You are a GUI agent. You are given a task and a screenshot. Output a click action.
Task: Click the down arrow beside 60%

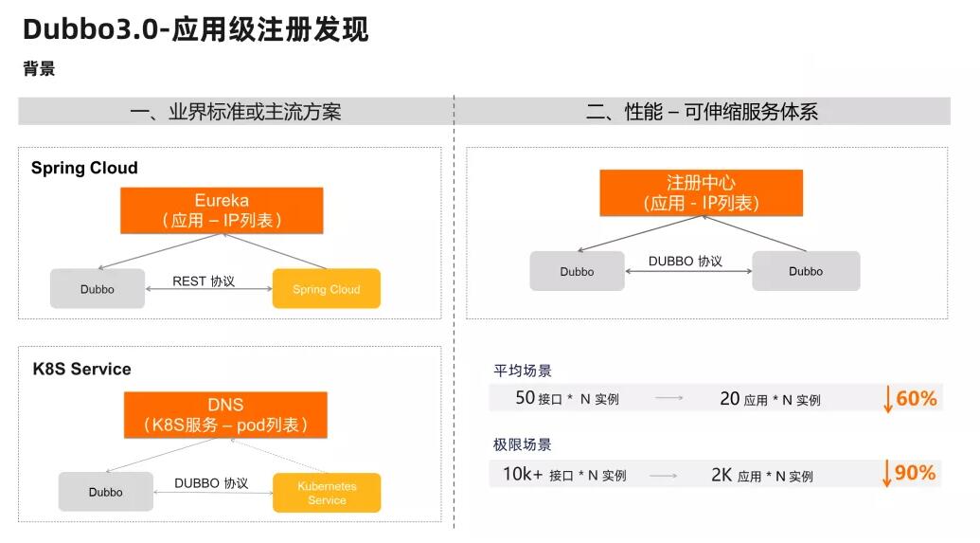(x=887, y=399)
